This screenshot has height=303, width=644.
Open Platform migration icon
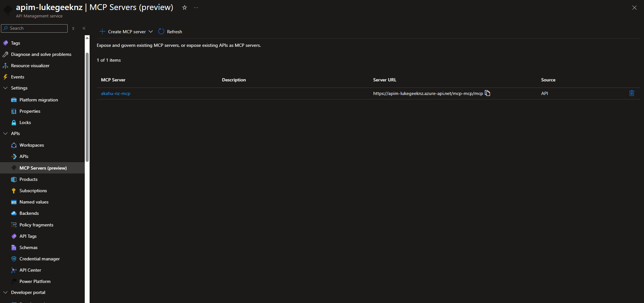click(14, 100)
